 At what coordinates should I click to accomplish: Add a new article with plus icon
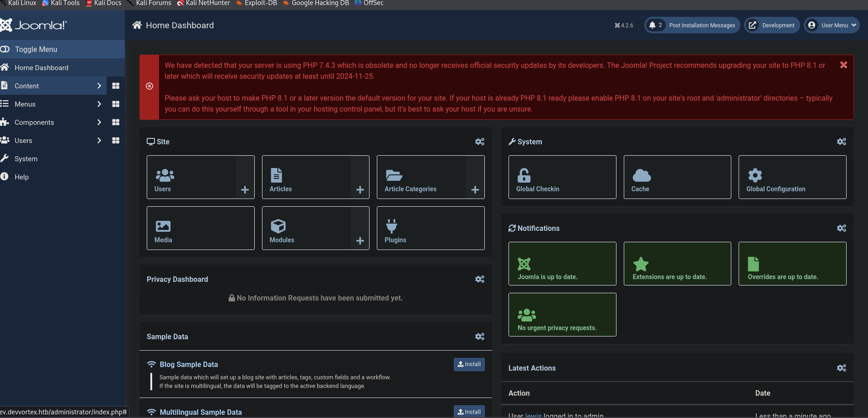coord(360,190)
